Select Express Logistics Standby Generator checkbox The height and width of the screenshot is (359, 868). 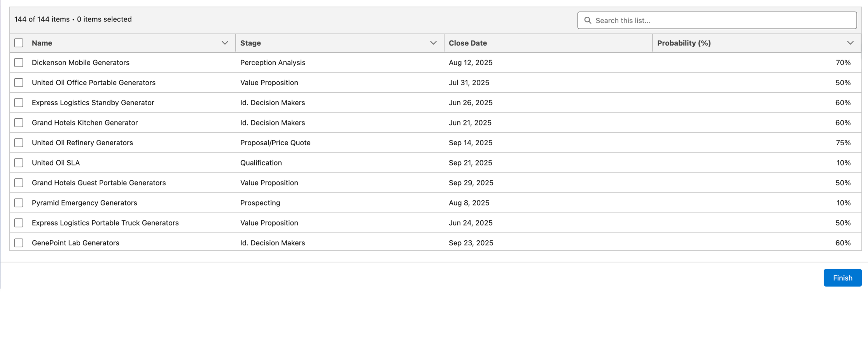[19, 103]
